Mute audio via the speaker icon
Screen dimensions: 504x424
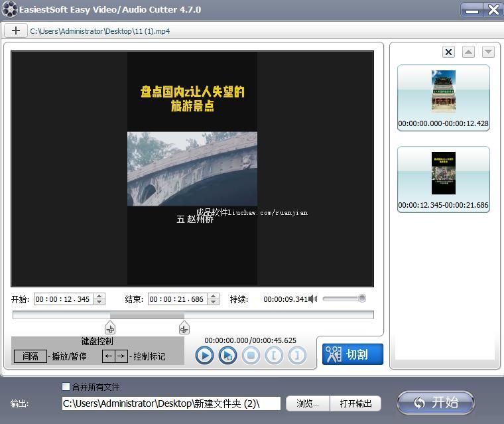314,299
